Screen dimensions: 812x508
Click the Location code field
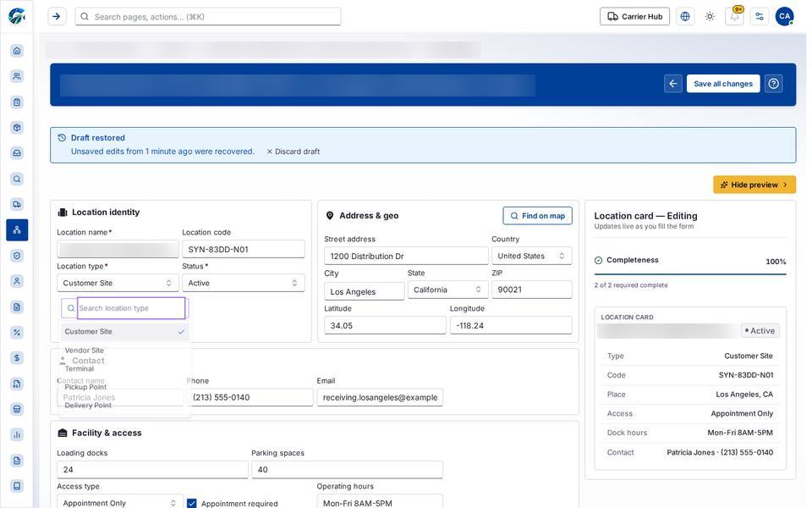(x=244, y=249)
